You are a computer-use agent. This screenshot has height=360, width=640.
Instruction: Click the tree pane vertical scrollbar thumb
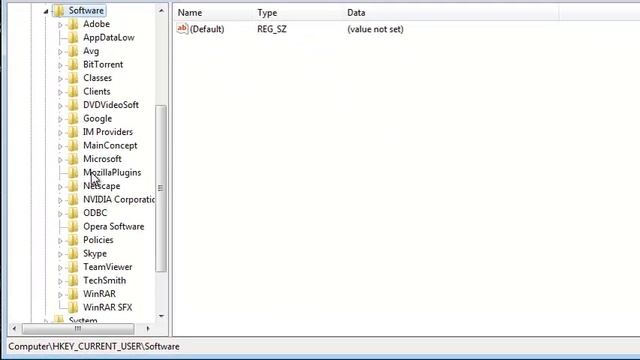(x=161, y=188)
